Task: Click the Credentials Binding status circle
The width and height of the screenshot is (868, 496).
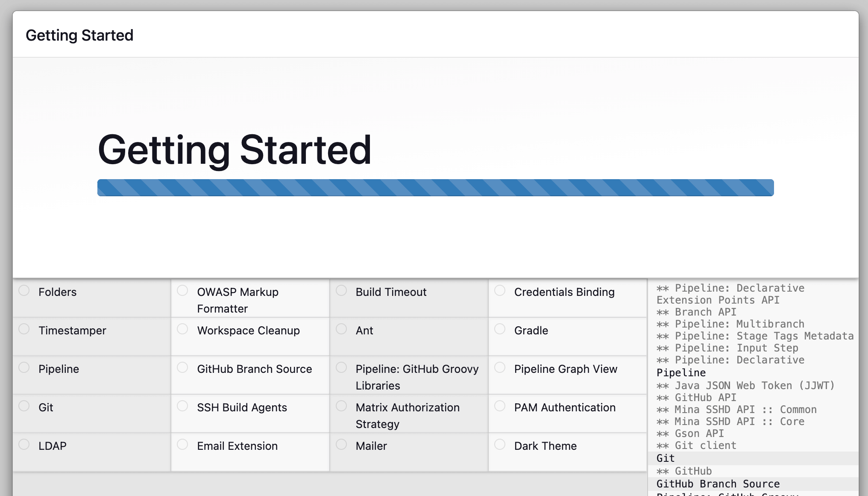Action: 500,291
